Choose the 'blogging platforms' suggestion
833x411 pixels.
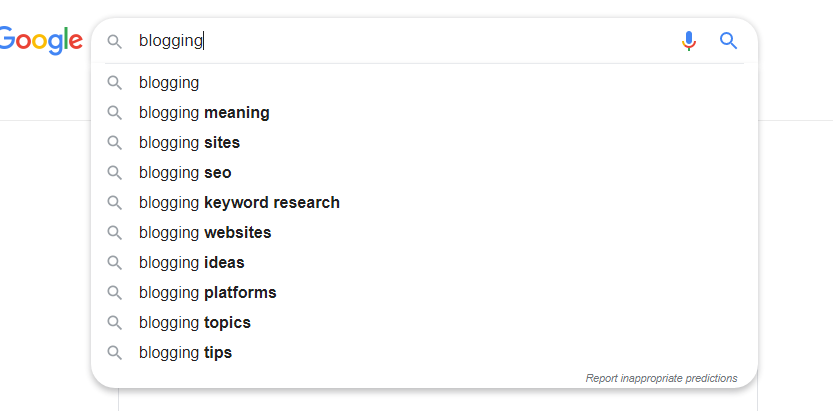pos(207,293)
